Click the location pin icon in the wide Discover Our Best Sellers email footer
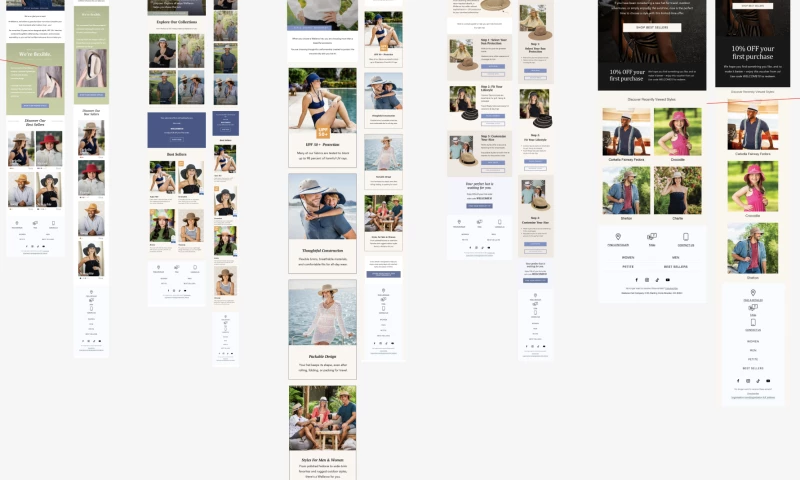This screenshot has width=800, height=480. (17, 223)
